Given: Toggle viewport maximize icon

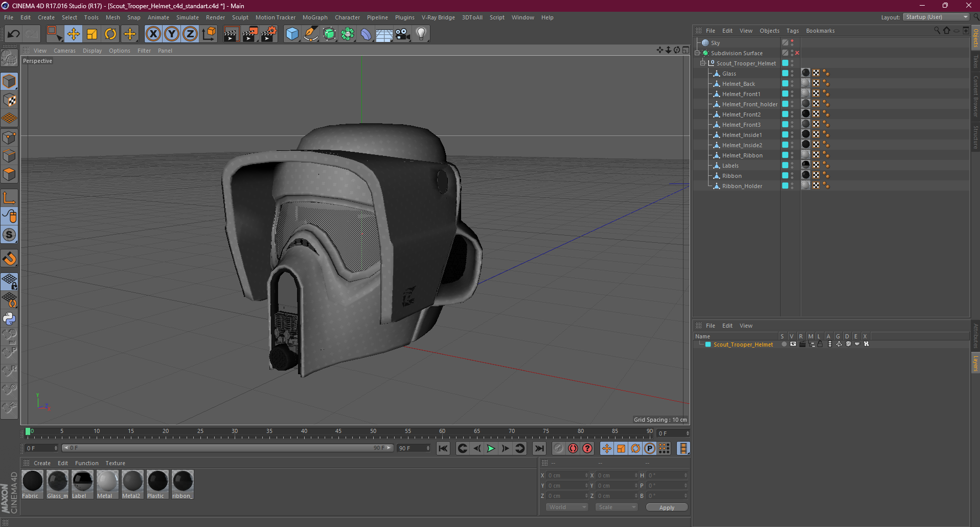Looking at the screenshot, I should [686, 50].
